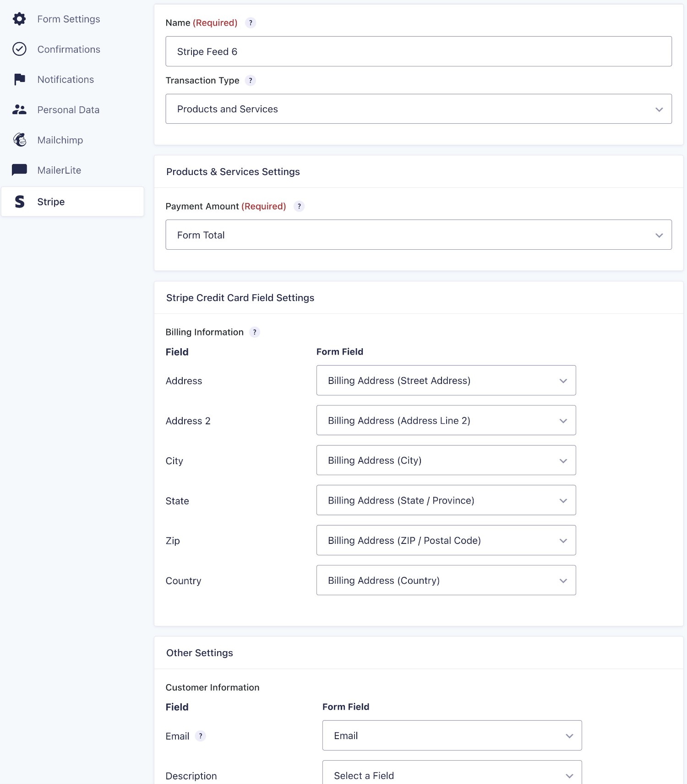The width and height of the screenshot is (687, 784).
Task: Click the Other Settings heading
Action: tap(200, 653)
